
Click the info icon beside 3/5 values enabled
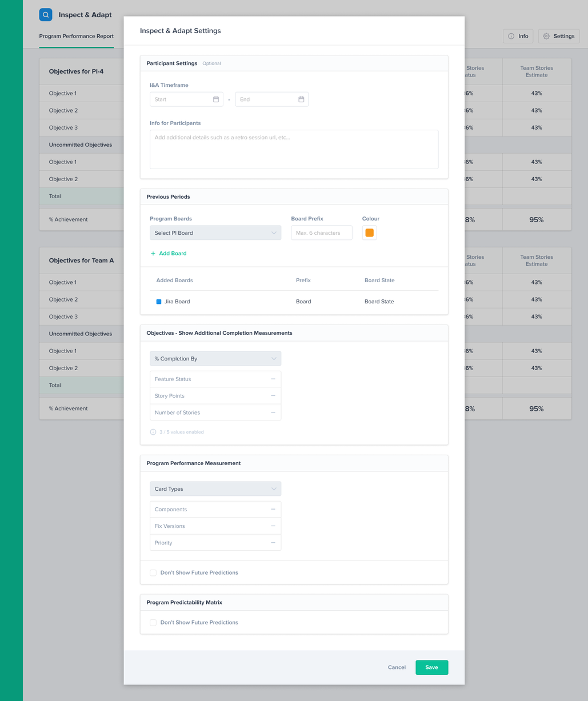[x=153, y=431]
